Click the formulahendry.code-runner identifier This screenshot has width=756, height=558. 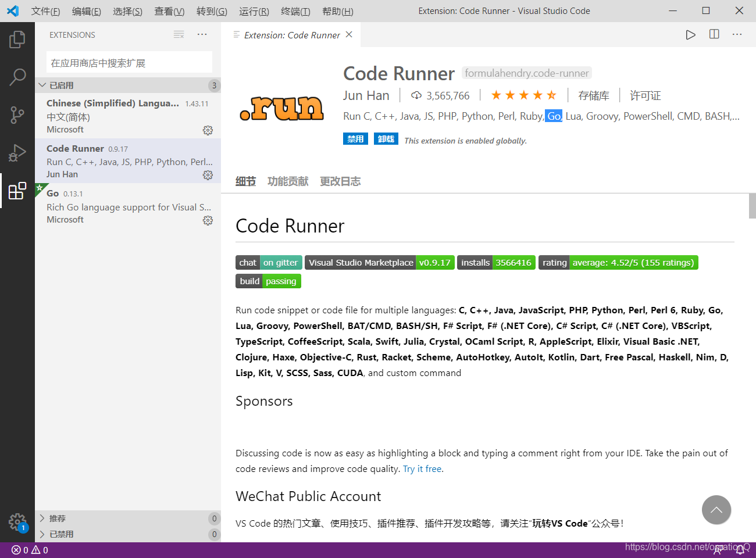pyautogui.click(x=527, y=73)
